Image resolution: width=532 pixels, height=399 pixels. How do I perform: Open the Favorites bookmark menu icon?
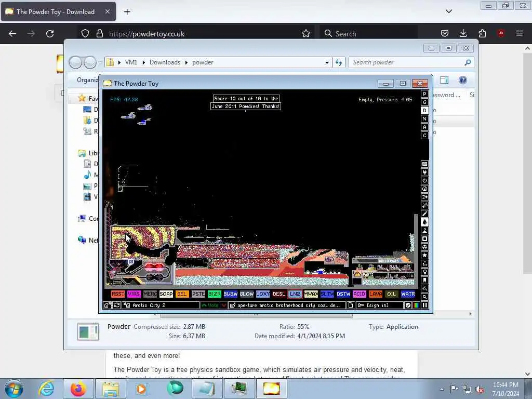(424, 280)
